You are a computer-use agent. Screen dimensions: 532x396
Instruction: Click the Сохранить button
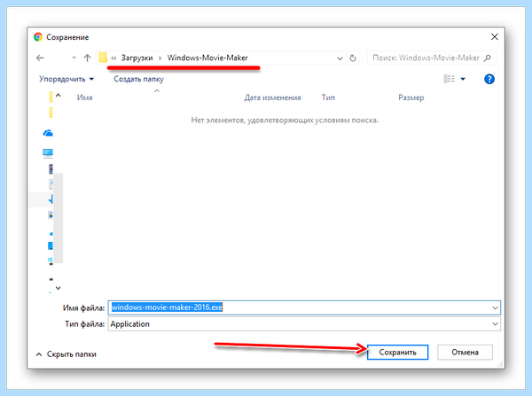pos(397,353)
